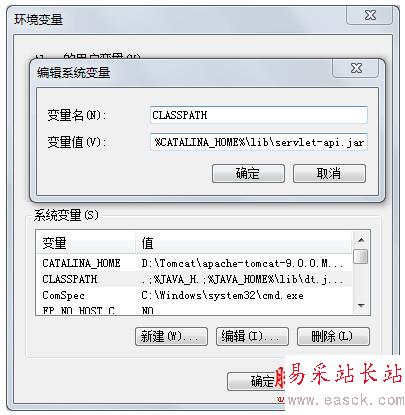Click the 删除(L) button
Image resolution: width=405 pixels, height=415 pixels.
pyautogui.click(x=333, y=336)
